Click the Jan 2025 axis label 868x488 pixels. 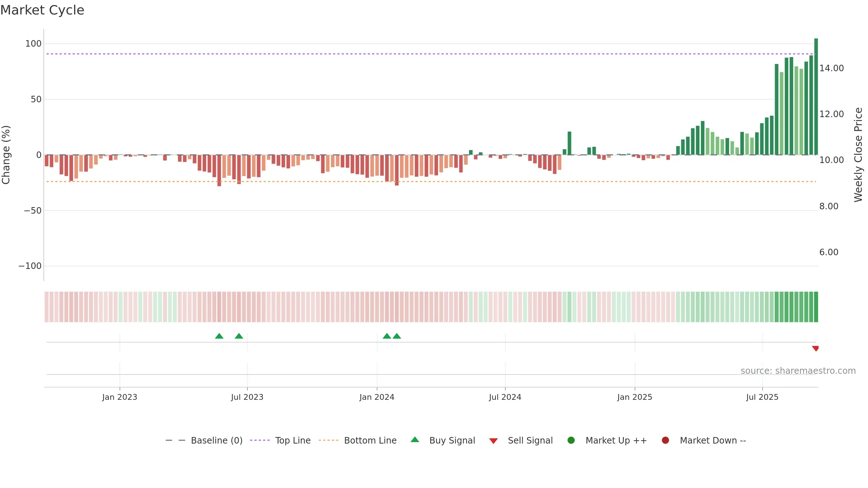[635, 397]
